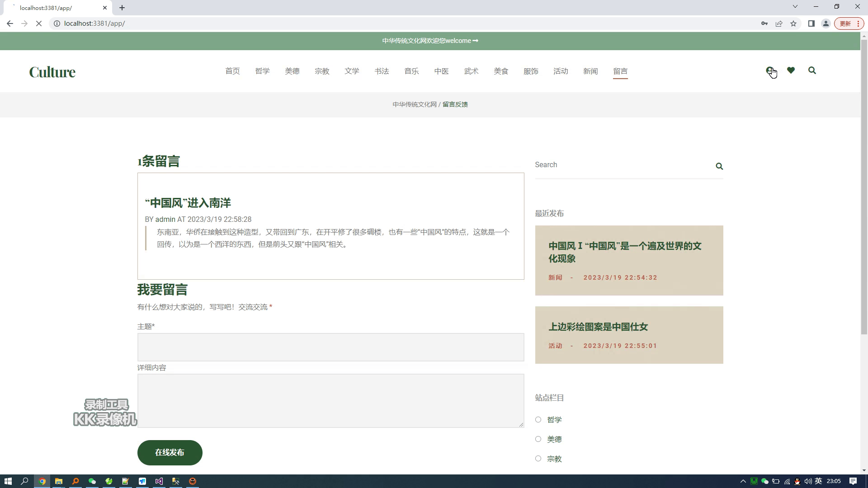Select the 哲学 radio option in 站点栏目

point(538,420)
